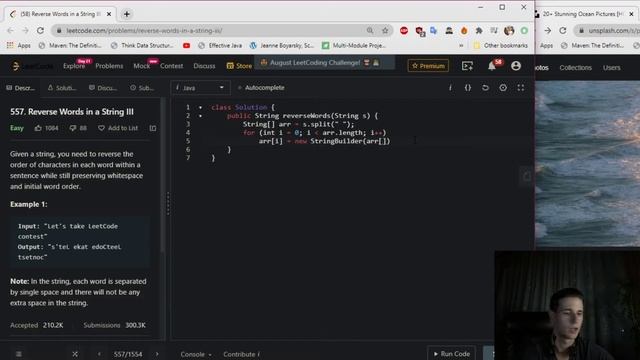Open Users in Unsplash window
Image resolution: width=640 pixels, height=360 pixels.
pos(611,68)
